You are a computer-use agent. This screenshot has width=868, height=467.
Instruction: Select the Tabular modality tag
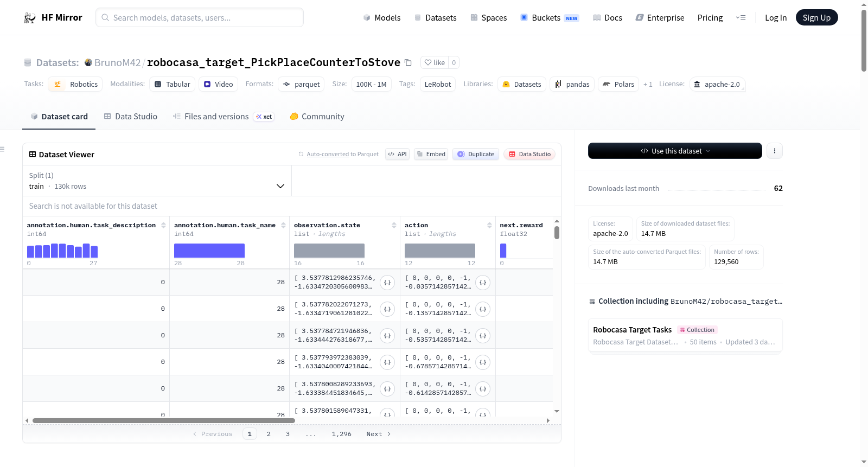pos(173,84)
